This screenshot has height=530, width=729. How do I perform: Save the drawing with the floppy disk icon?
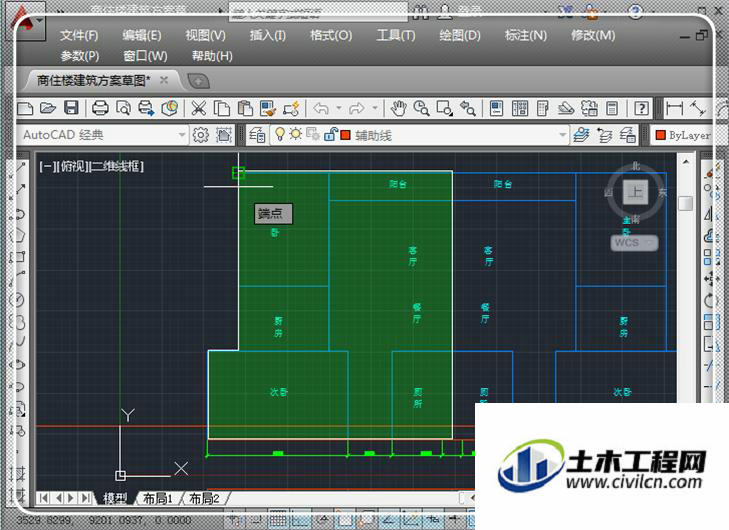click(71, 108)
